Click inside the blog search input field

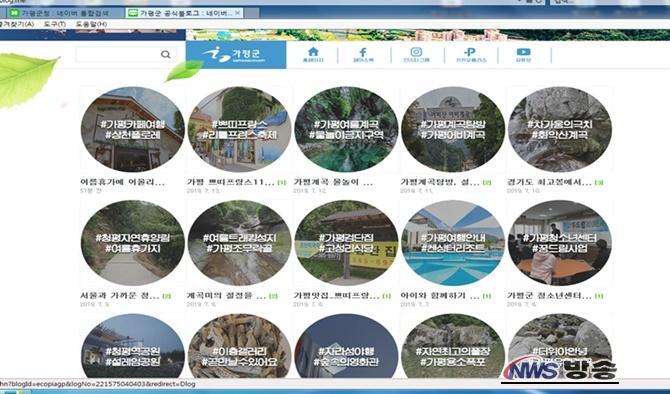coord(118,54)
